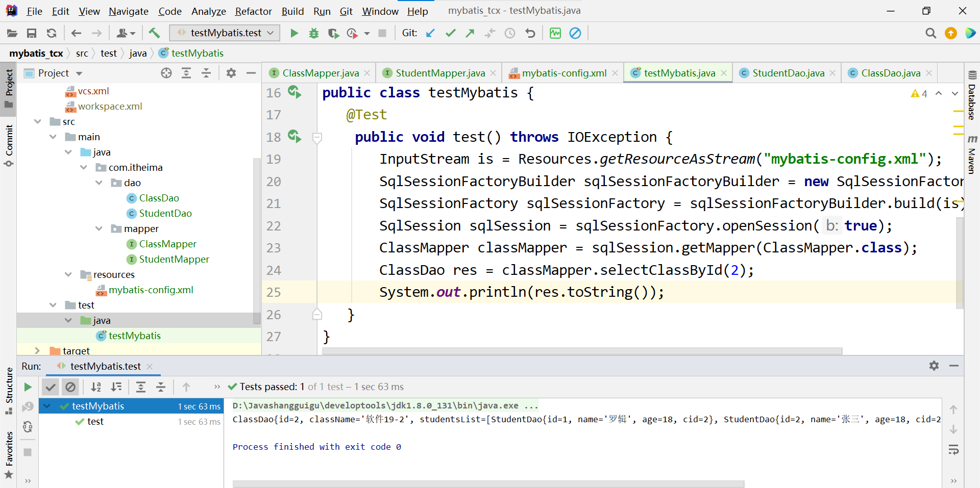Toggle show ignored tests button

pos(70,387)
